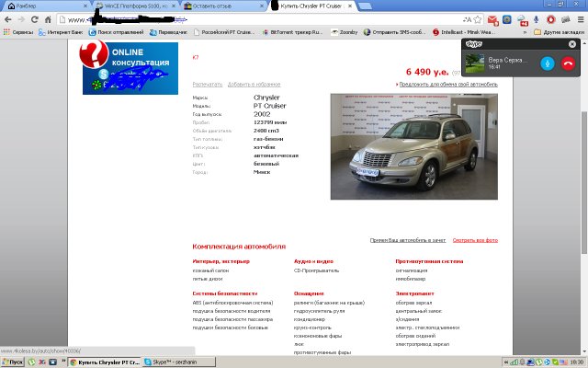Click the blue quick launch icon beside 3G
This screenshot has width=588, height=368.
[53, 362]
